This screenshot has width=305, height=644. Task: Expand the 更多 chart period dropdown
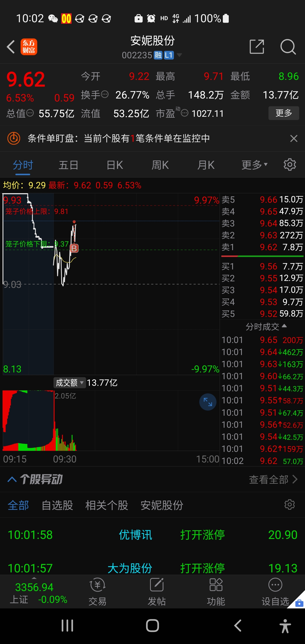pyautogui.click(x=255, y=165)
